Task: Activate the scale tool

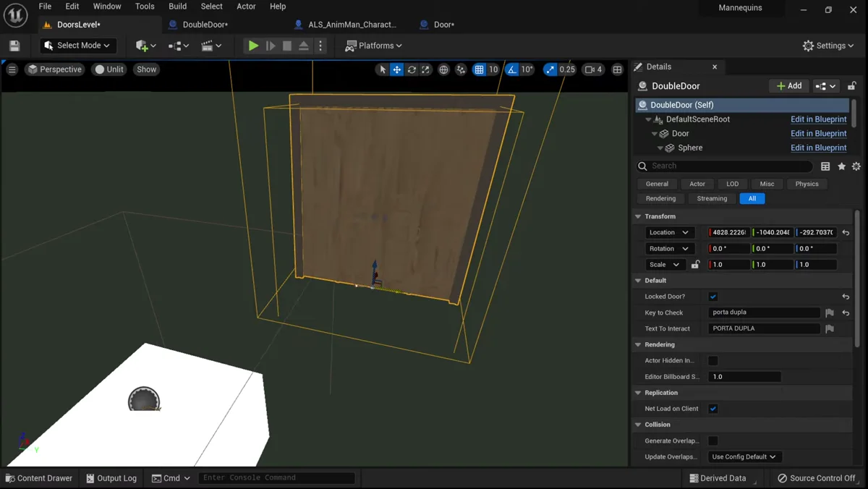Action: click(425, 69)
